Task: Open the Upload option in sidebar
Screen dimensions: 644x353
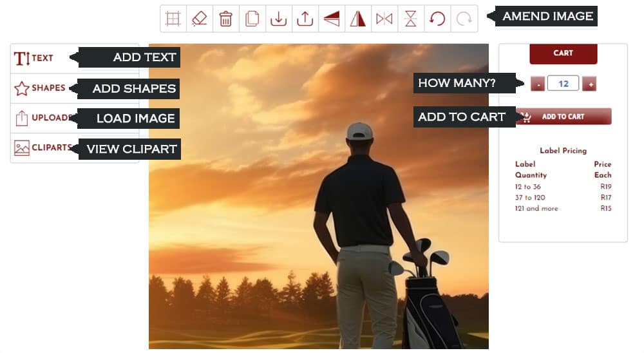Action: pos(75,118)
